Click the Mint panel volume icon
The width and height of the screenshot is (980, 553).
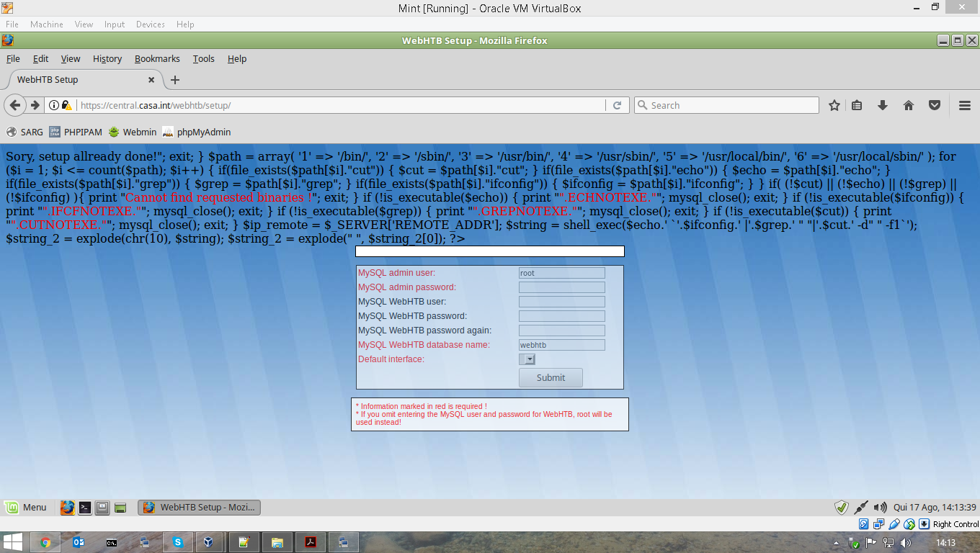click(x=880, y=508)
